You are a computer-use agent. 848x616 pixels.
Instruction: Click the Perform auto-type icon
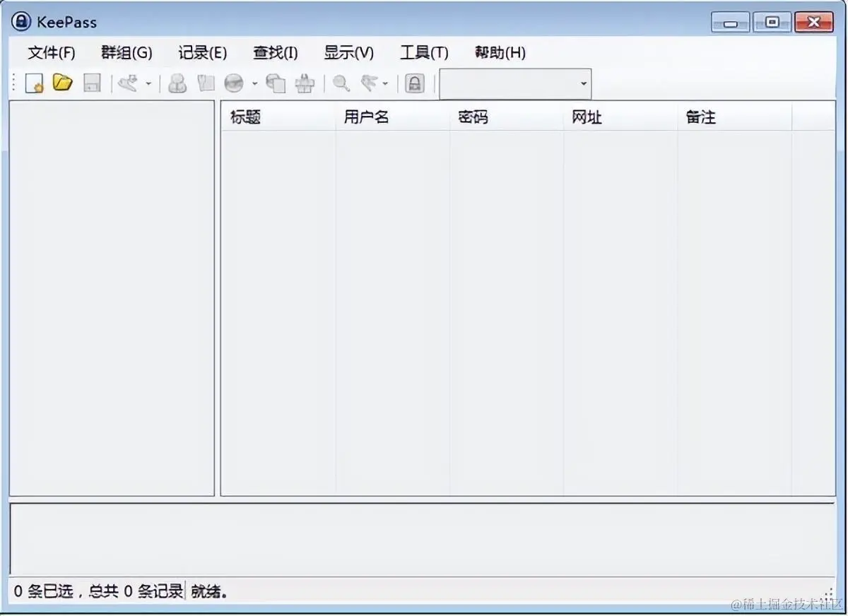point(305,83)
